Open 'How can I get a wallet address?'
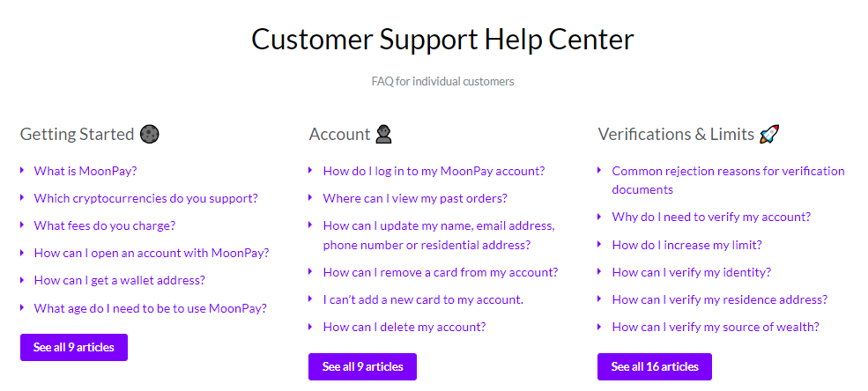 click(119, 280)
